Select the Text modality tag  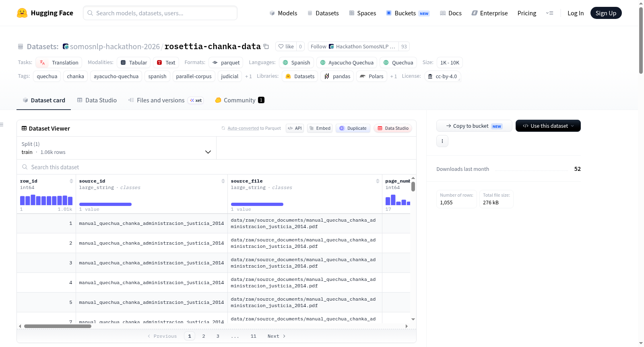166,62
